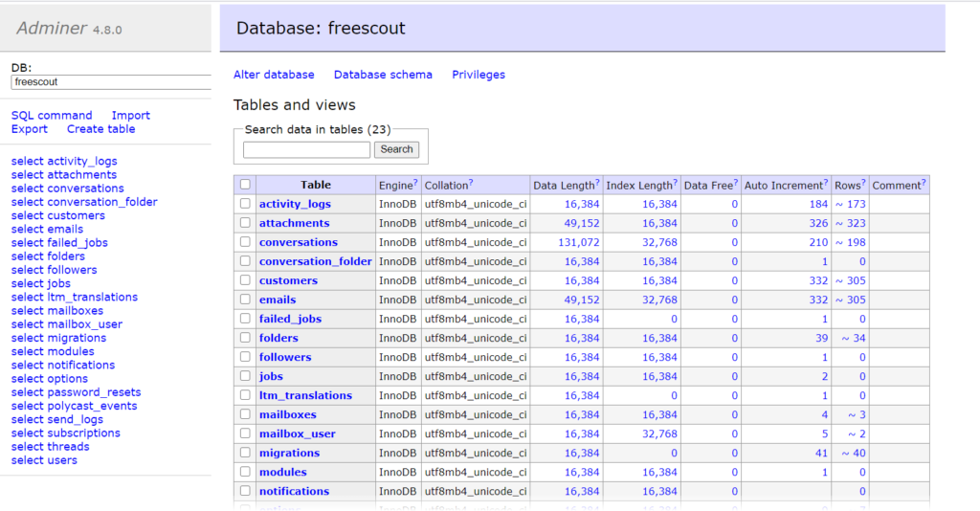Open select attachments in sidebar
The image size is (980, 511).
coord(64,175)
